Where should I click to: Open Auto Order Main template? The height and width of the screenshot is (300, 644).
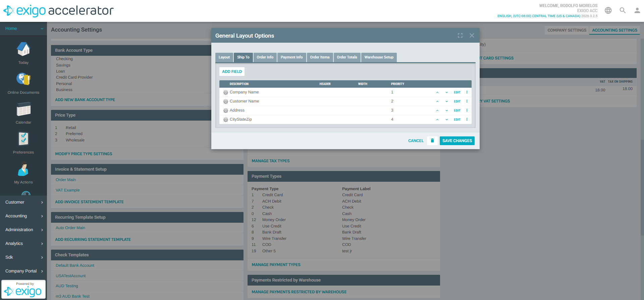(70, 228)
